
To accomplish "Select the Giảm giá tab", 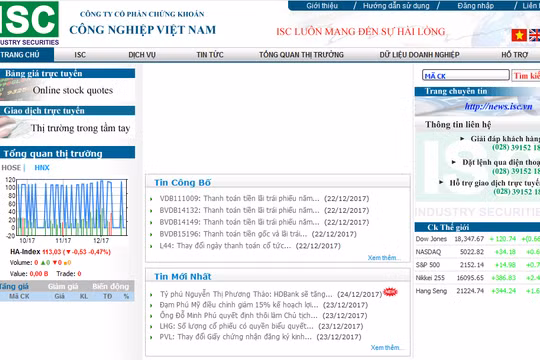I will point(63,286).
